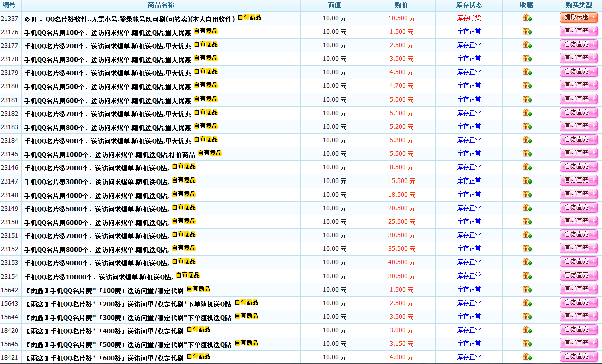
Task: Click gift icon beside 雨鑫 product 15642
Action: click(x=526, y=289)
